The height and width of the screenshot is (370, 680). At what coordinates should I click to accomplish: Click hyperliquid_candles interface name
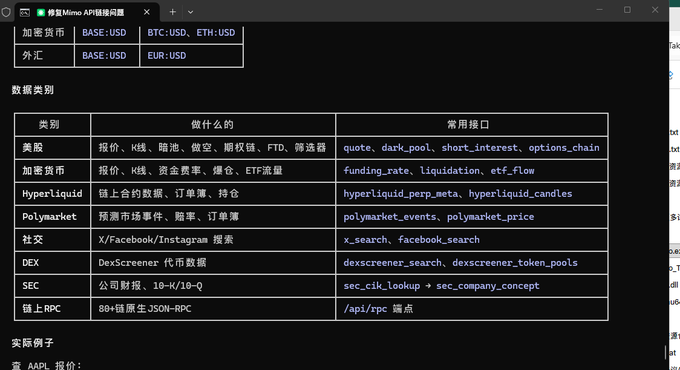tap(520, 194)
